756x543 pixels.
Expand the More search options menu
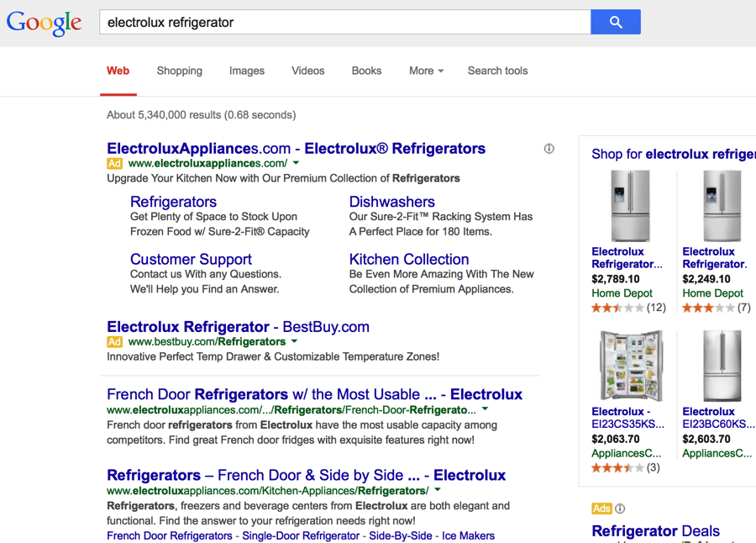pos(426,71)
